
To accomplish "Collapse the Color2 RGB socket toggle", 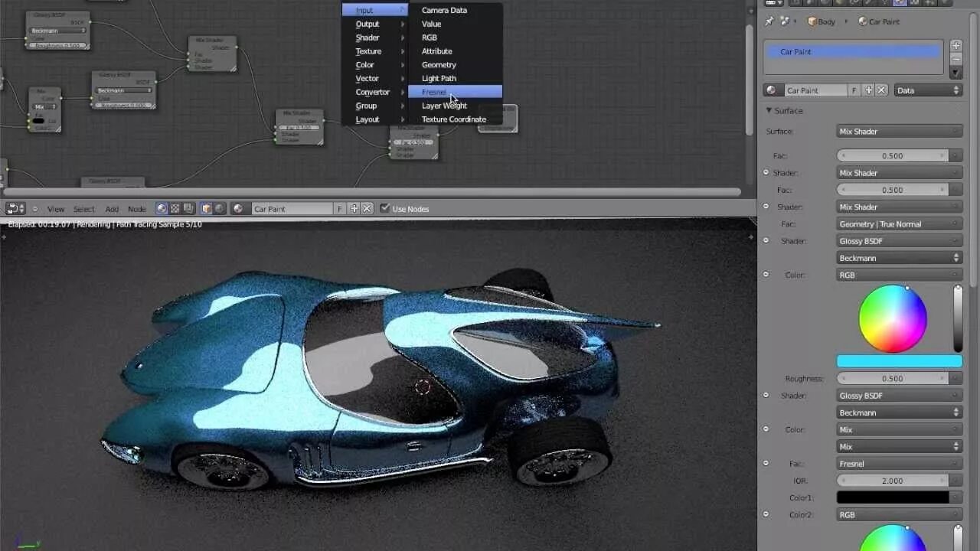I will pos(766,514).
